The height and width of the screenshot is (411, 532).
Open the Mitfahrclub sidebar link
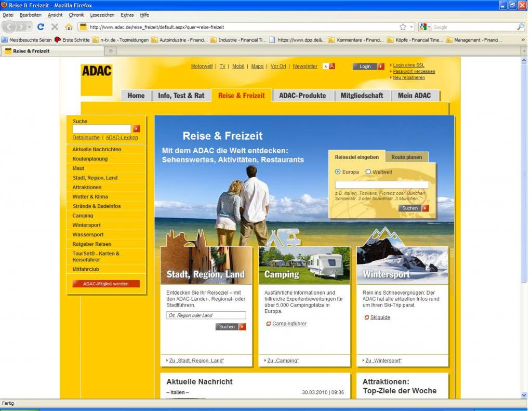tap(86, 270)
